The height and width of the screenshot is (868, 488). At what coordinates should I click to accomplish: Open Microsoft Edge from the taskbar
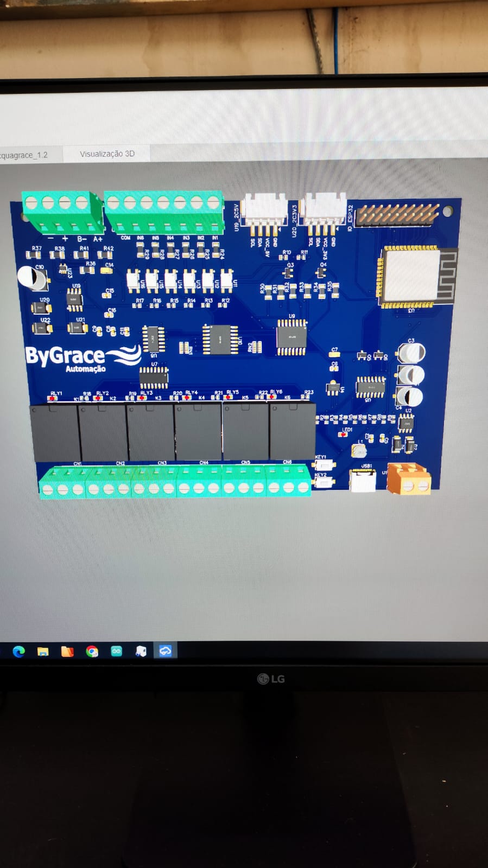(x=18, y=651)
